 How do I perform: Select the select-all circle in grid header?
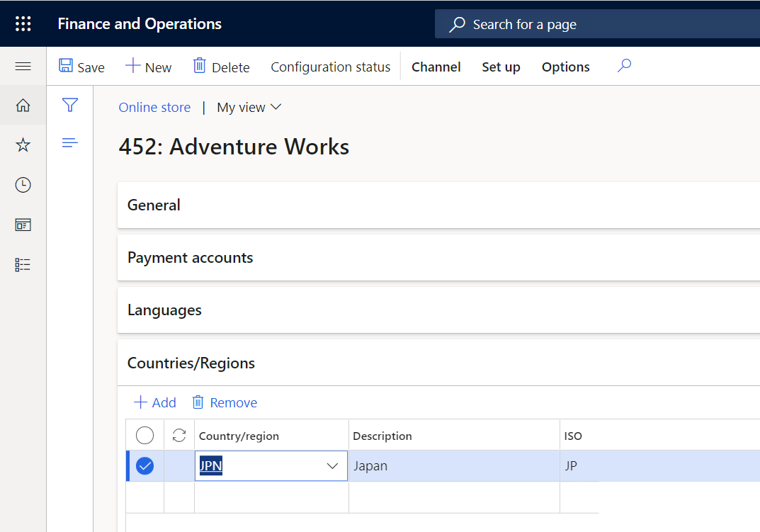click(x=144, y=435)
